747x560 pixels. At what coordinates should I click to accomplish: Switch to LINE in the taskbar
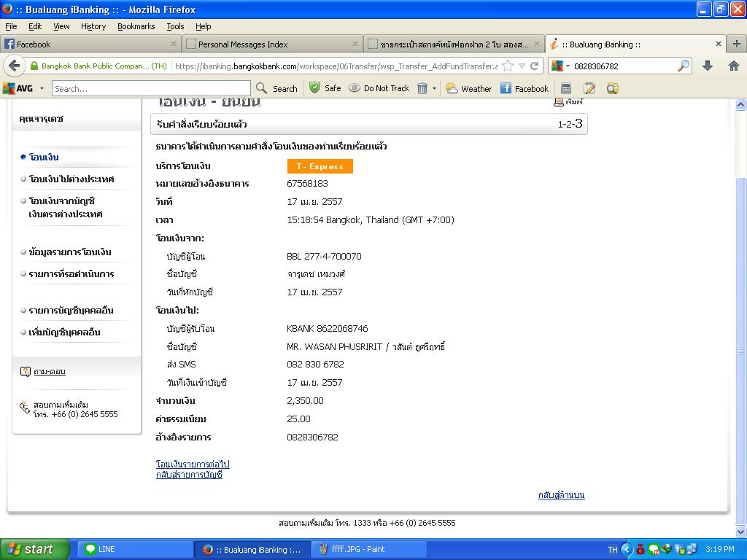(135, 549)
